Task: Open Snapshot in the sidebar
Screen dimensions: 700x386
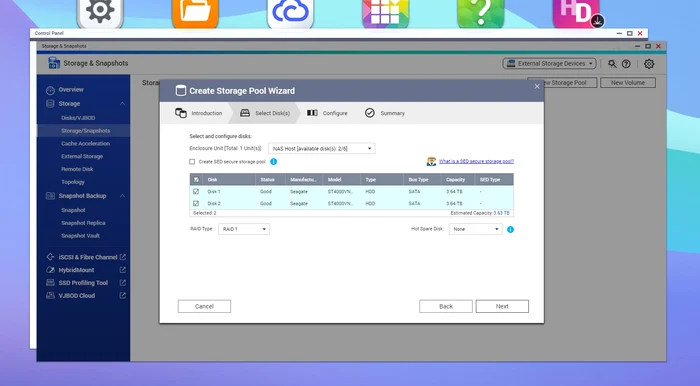Action: tap(73, 210)
